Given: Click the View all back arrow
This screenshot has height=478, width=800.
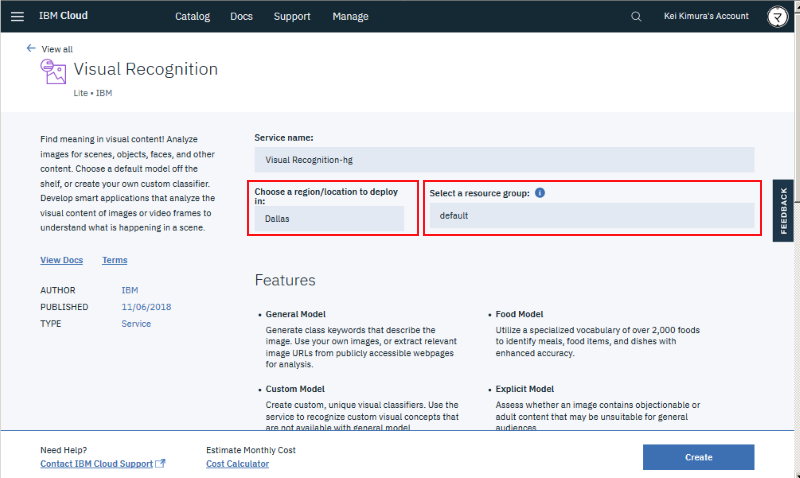Looking at the screenshot, I should click(31, 48).
